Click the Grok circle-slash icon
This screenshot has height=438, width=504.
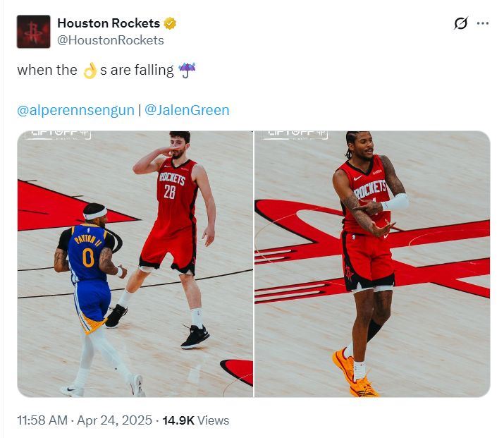460,23
